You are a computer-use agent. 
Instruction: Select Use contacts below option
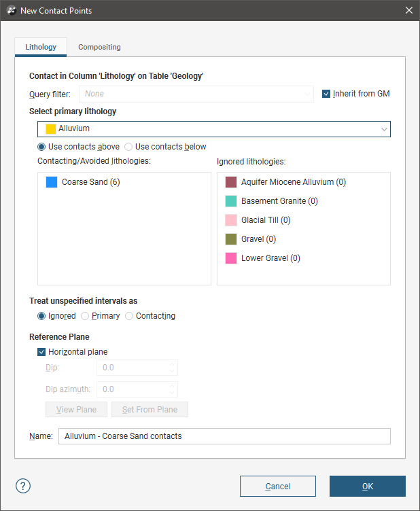point(128,147)
